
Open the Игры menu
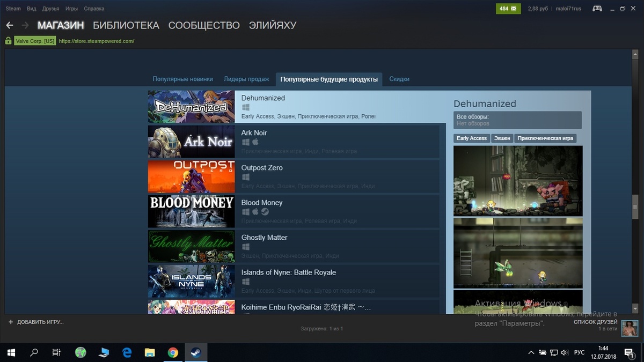point(72,9)
